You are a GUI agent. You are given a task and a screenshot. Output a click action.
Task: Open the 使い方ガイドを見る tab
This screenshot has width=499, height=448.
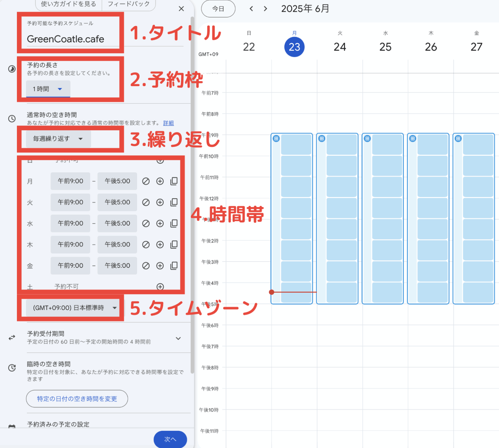tap(69, 4)
